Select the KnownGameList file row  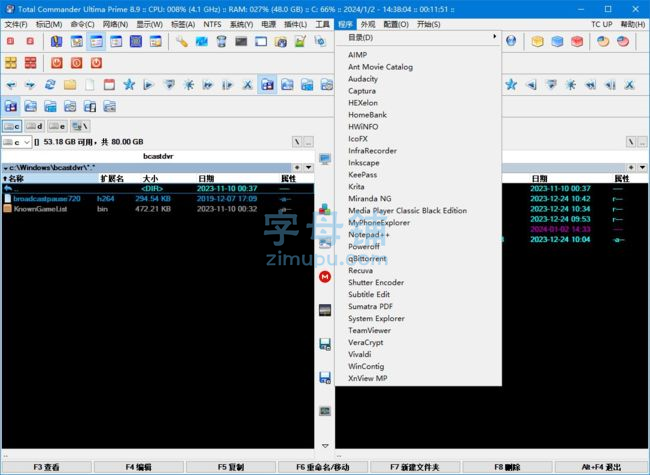[x=158, y=209]
